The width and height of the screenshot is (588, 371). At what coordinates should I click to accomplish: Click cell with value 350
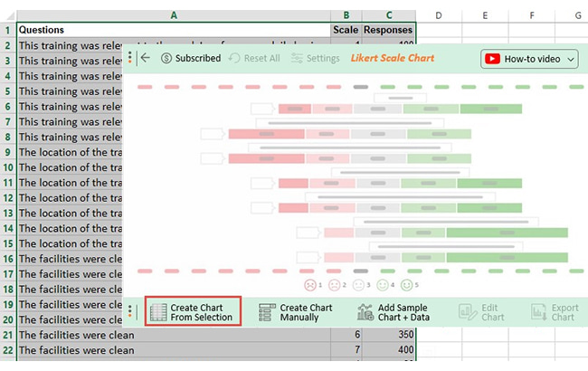pyautogui.click(x=389, y=335)
